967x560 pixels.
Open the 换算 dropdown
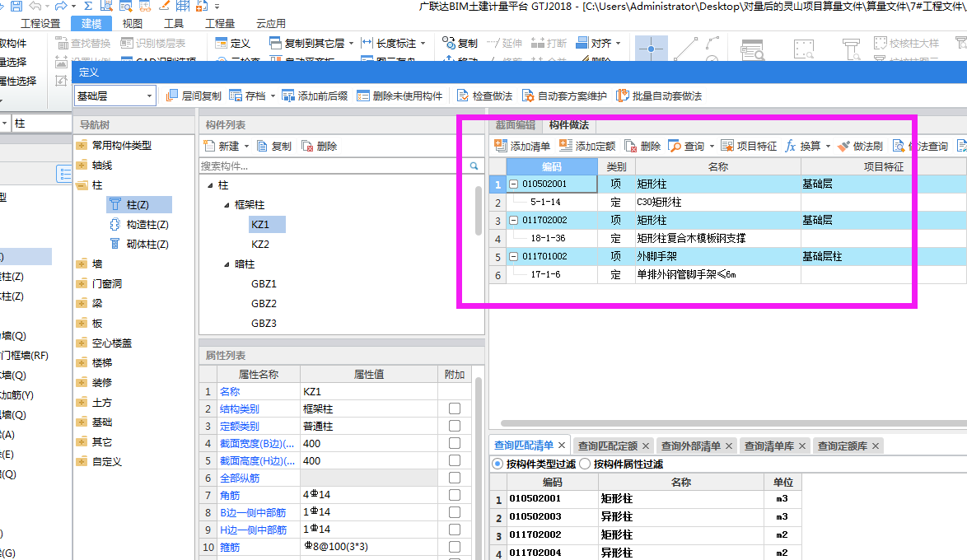829,146
